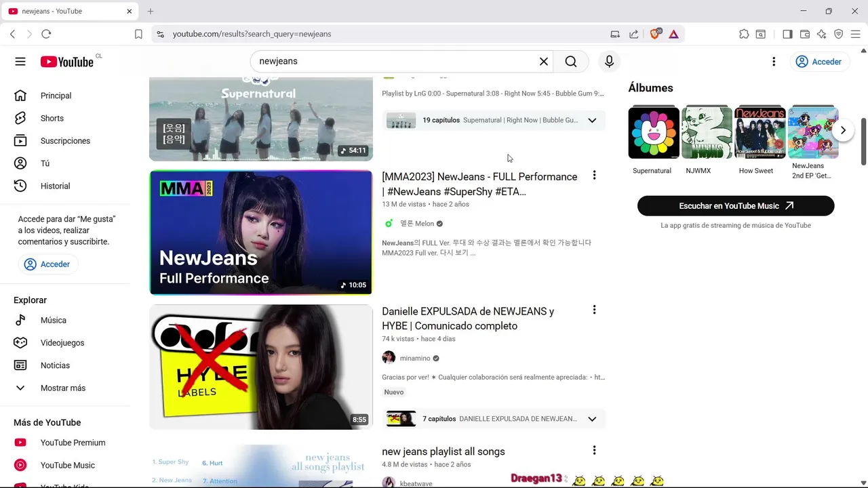Open YouTube settings three-dot menu
This screenshot has width=868, height=488.
tap(774, 62)
